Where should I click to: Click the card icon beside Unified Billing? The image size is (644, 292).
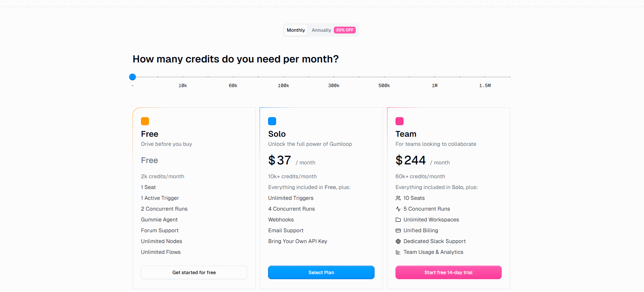click(x=398, y=230)
